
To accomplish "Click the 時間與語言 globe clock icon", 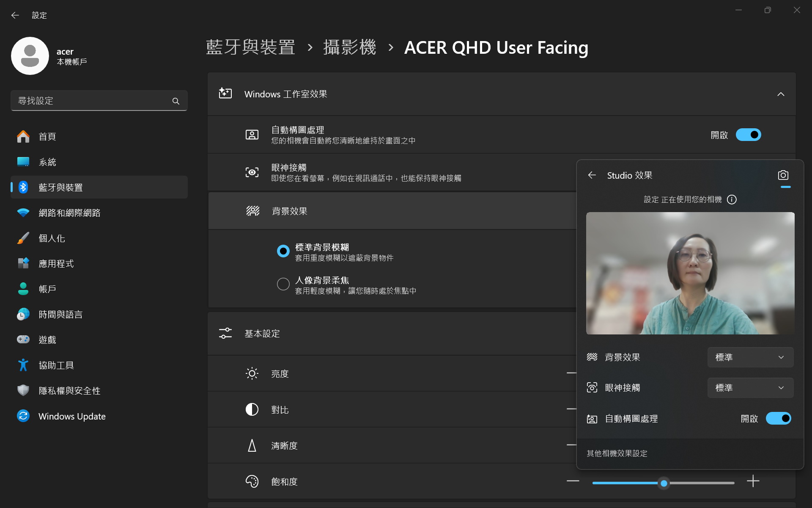I will 23,314.
